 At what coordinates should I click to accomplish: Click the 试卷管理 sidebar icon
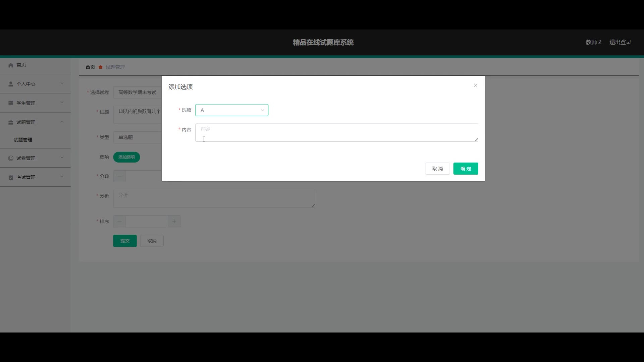[x=11, y=158]
